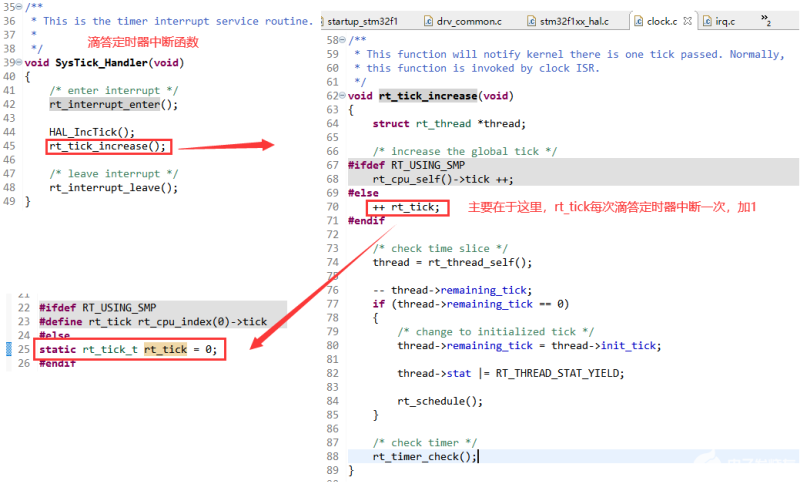Viewport: 800px width, 484px height.
Task: Click the C file icon on irq.c tab
Action: [706, 20]
